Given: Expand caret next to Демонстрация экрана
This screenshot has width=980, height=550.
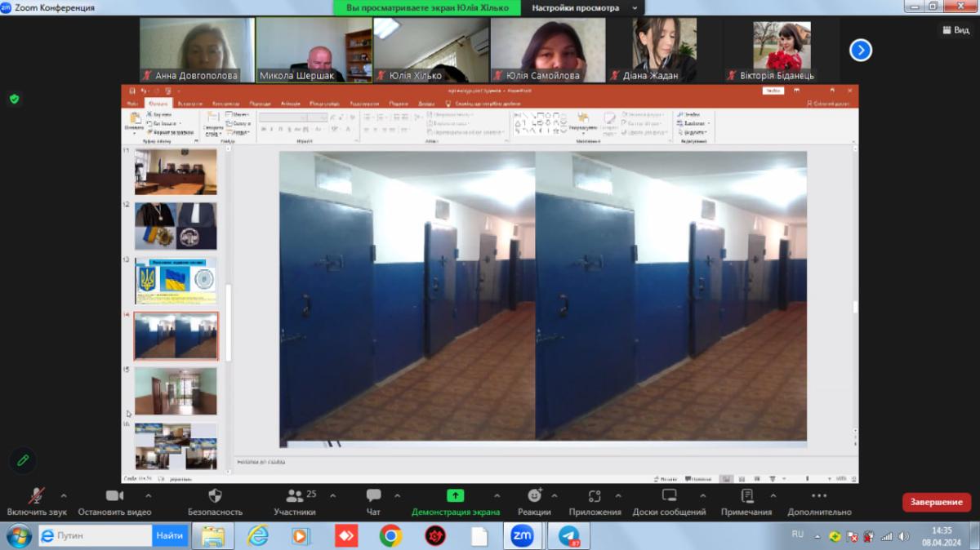Looking at the screenshot, I should click(497, 495).
